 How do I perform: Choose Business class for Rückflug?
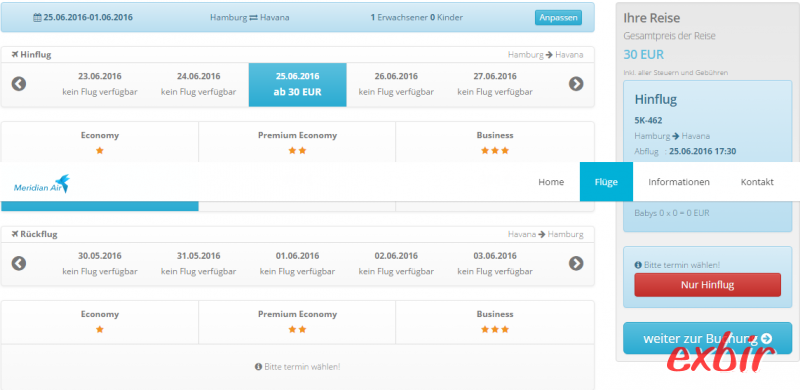coord(495,322)
